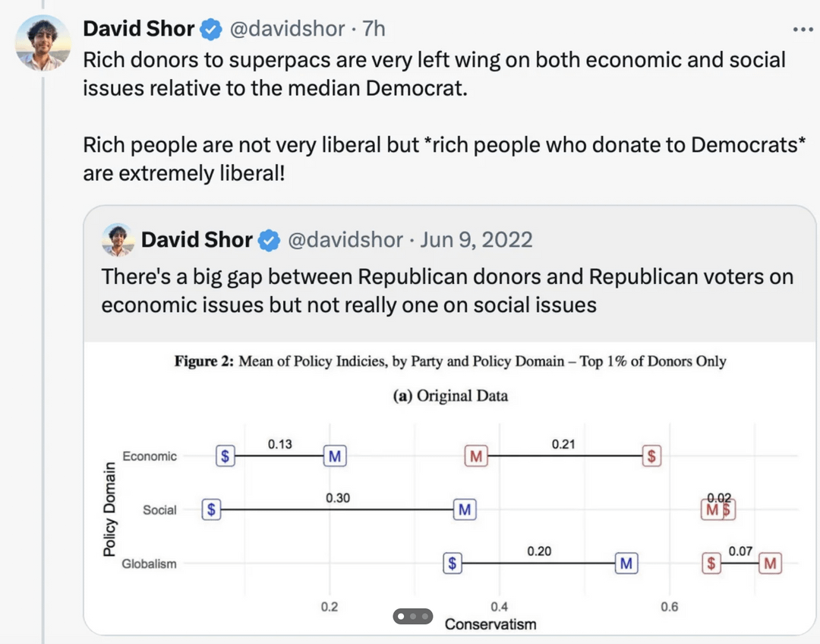Click the blue $ marker on Globalism row
This screenshot has width=820, height=644.
point(453,563)
